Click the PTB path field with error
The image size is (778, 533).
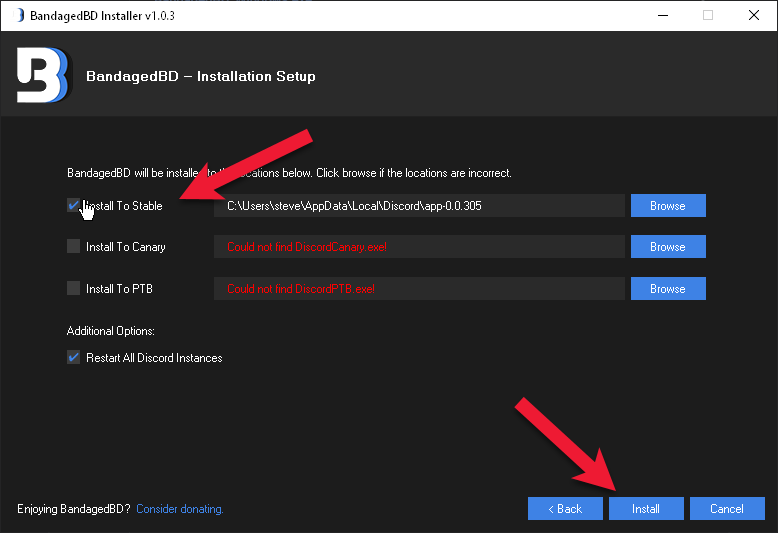point(419,289)
